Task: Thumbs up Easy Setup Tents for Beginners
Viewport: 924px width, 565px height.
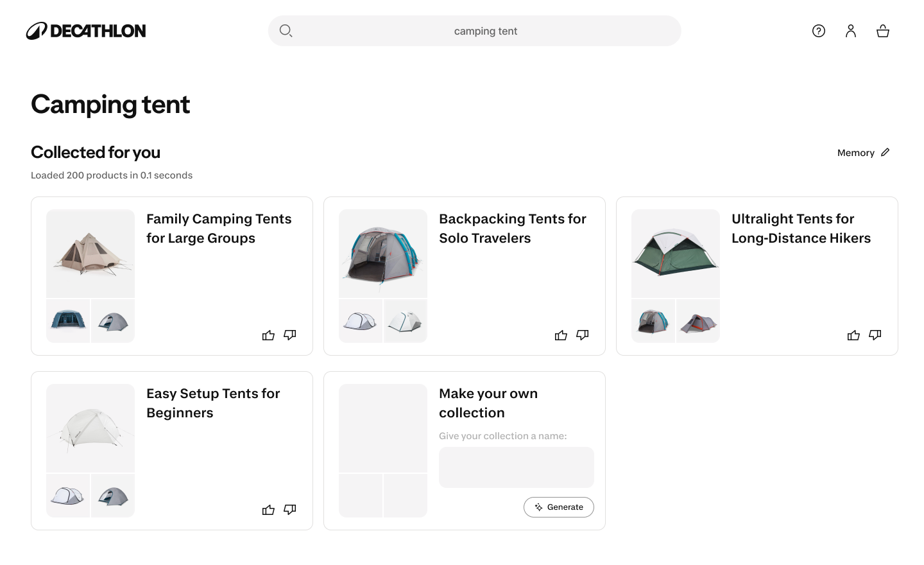Action: tap(268, 510)
